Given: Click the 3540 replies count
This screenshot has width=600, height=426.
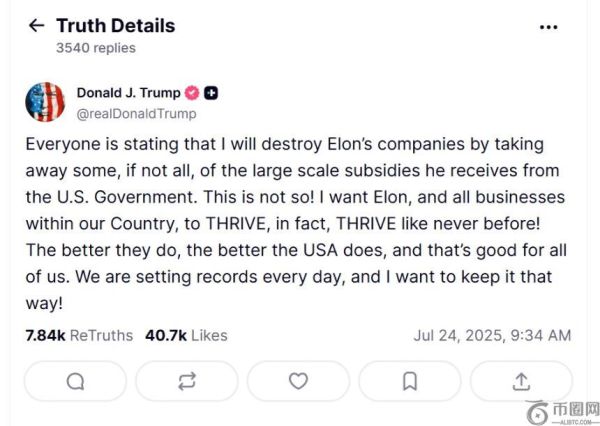Looking at the screenshot, I should [96, 48].
